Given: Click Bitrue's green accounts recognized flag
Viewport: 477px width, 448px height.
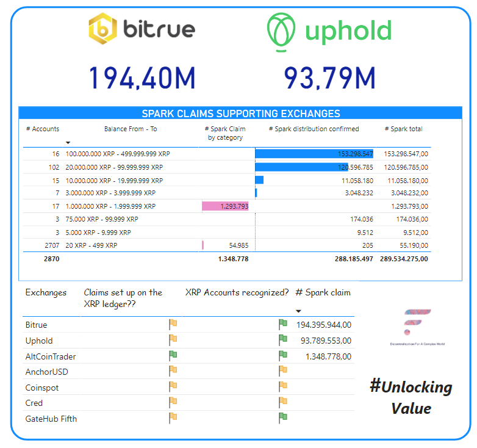Looking at the screenshot, I should pyautogui.click(x=283, y=324).
